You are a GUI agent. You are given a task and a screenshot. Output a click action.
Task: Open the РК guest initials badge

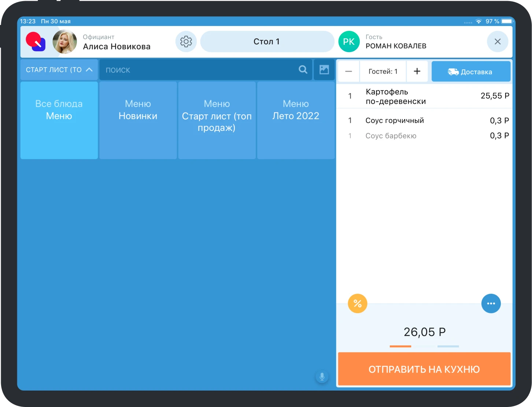(349, 41)
